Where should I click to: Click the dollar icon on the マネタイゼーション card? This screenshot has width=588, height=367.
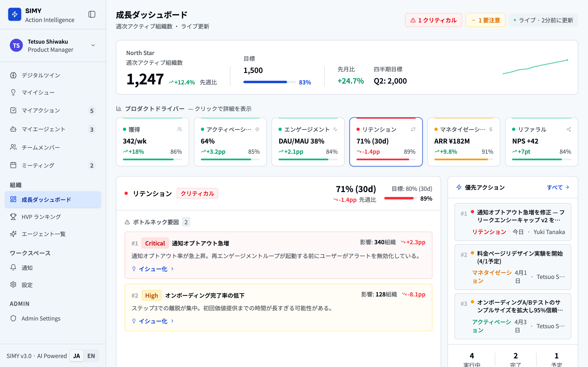point(491,129)
